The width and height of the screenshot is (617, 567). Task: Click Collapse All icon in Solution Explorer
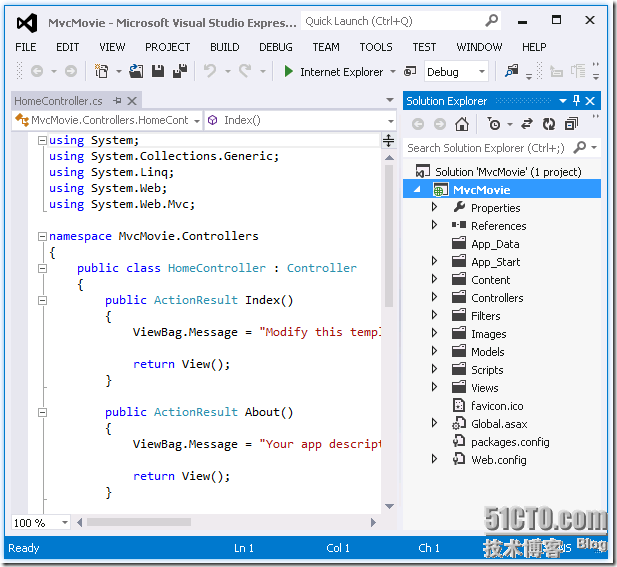point(569,124)
